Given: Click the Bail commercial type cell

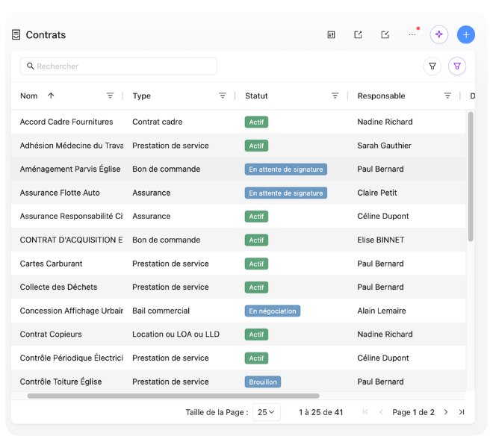Looking at the screenshot, I should [161, 311].
